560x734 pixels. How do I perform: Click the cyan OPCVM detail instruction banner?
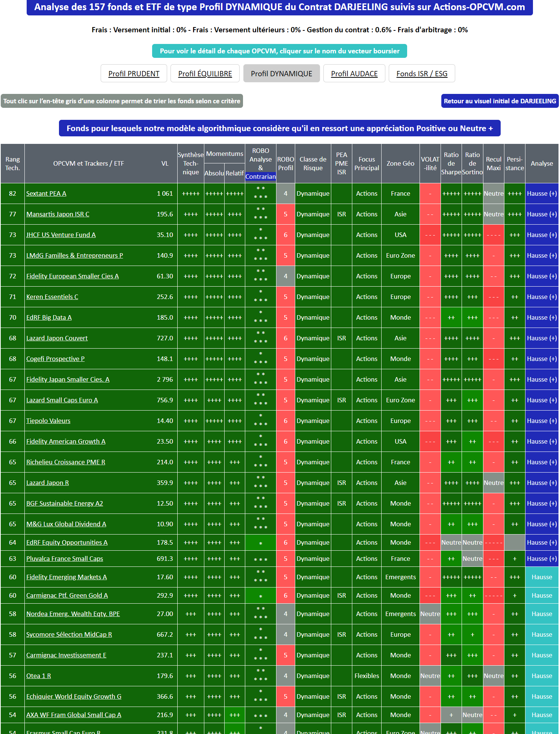[x=279, y=51]
